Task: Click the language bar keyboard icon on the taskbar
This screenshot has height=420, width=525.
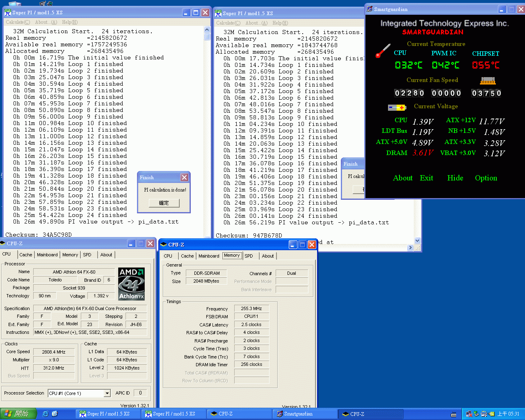Action: [454, 414]
